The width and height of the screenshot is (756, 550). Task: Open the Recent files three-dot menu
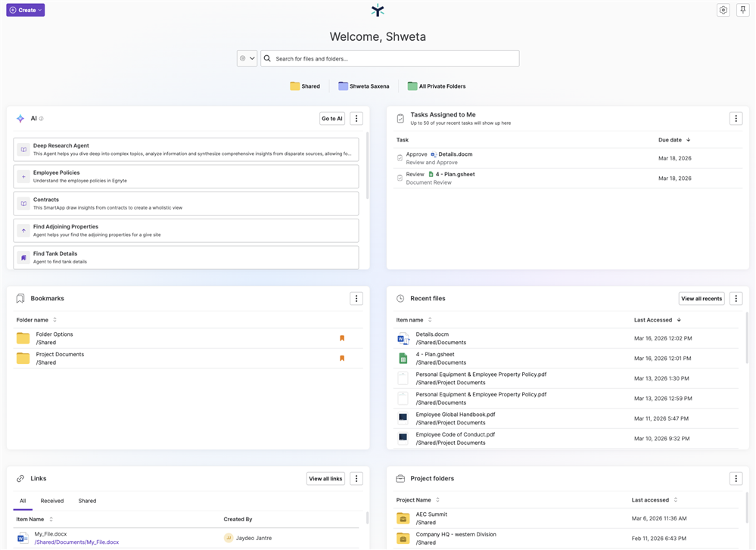(x=736, y=298)
